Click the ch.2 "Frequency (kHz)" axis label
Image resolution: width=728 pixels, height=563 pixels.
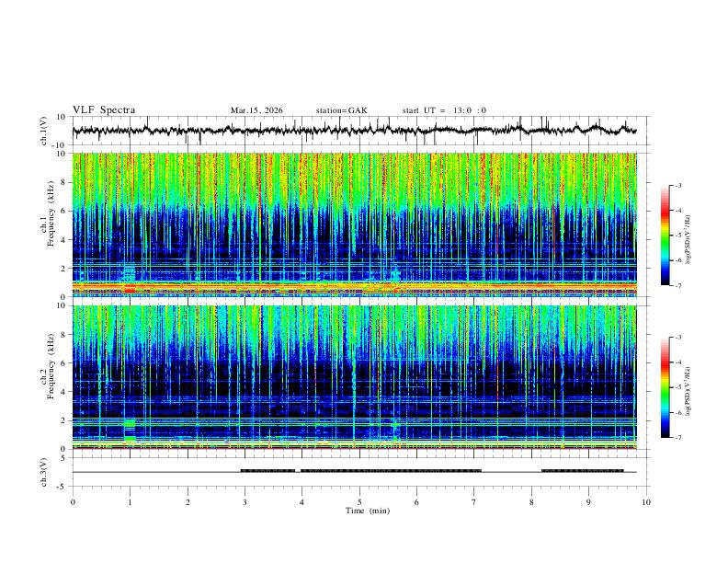(51, 366)
